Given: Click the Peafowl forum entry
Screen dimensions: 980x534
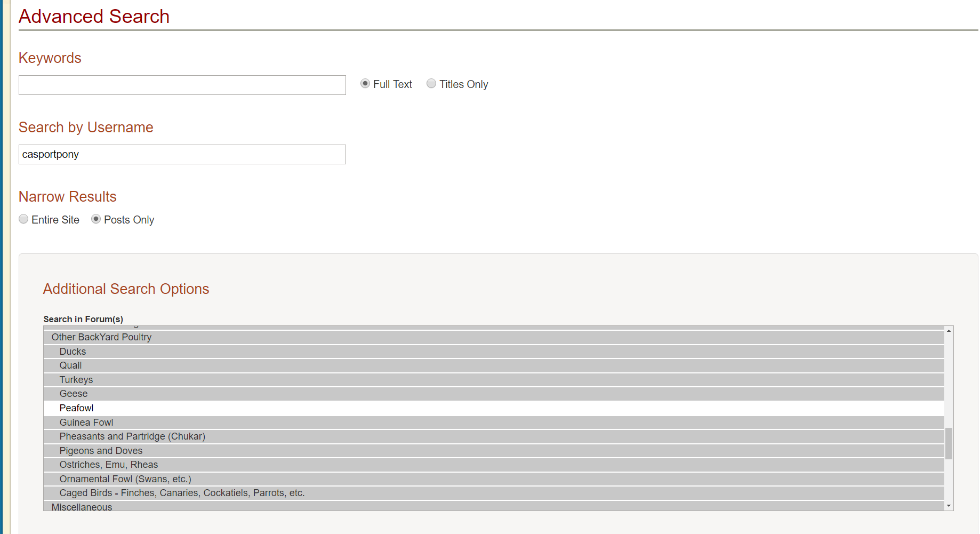Looking at the screenshot, I should 76,408.
